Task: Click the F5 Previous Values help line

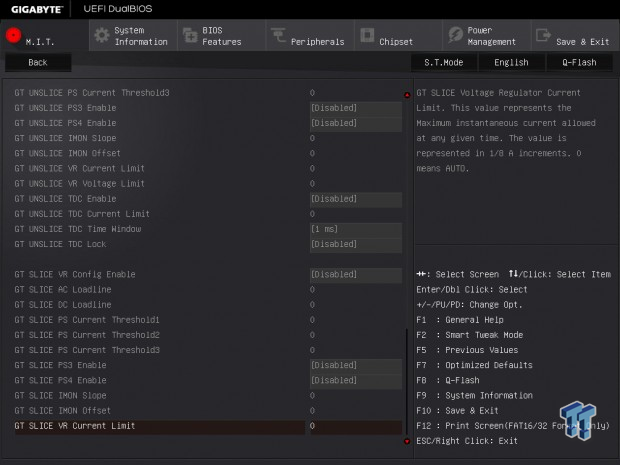Action: 467,350
